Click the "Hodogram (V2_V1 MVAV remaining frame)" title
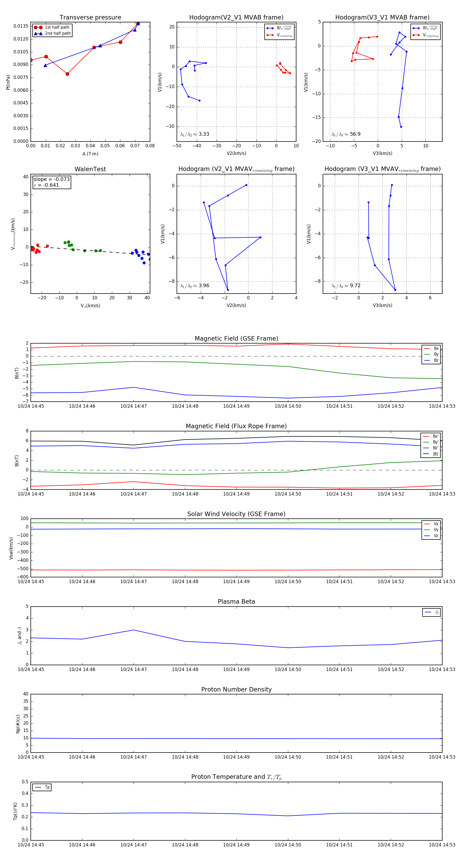Screen dimensions: 473x868 pos(236,169)
